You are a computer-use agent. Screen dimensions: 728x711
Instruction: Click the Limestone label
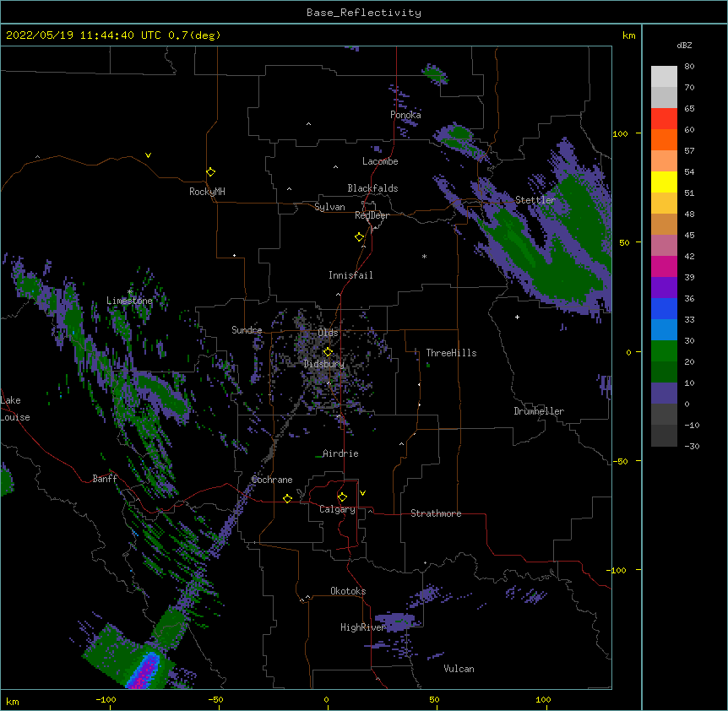pyautogui.click(x=129, y=301)
